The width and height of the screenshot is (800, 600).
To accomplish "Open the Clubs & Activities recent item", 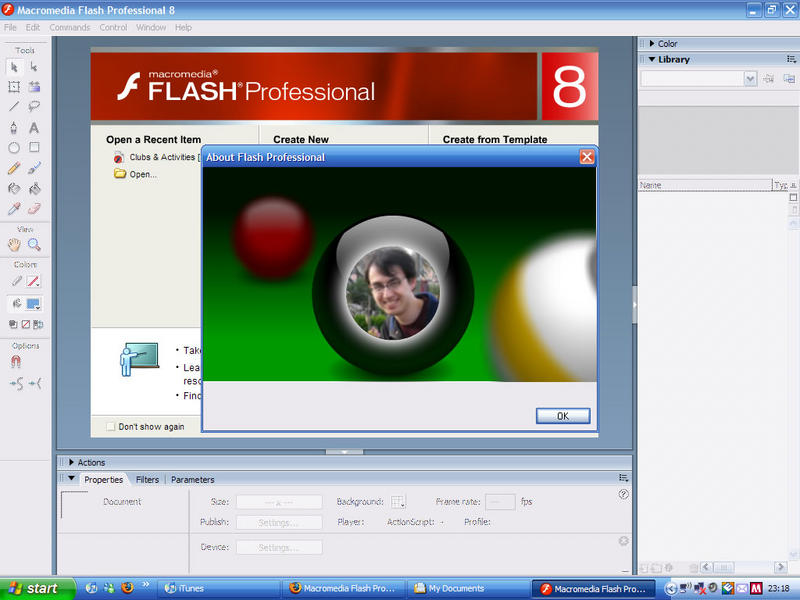I will (x=157, y=157).
